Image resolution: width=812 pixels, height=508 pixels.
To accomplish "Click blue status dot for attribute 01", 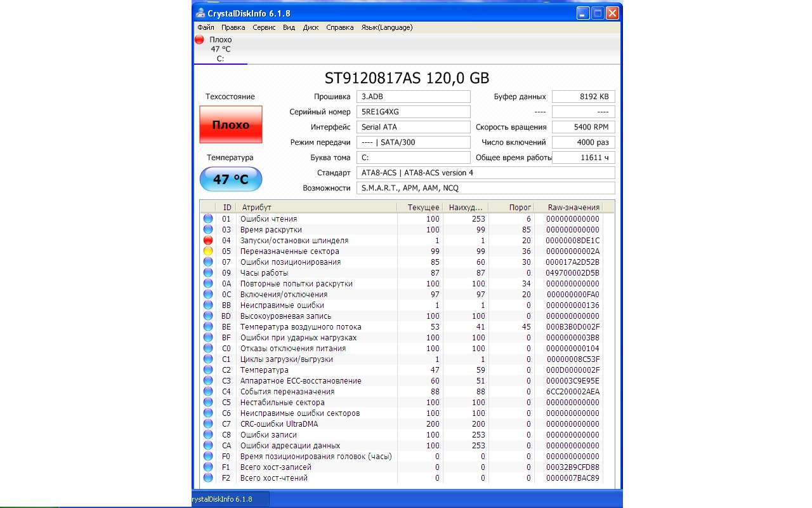I will click(208, 219).
